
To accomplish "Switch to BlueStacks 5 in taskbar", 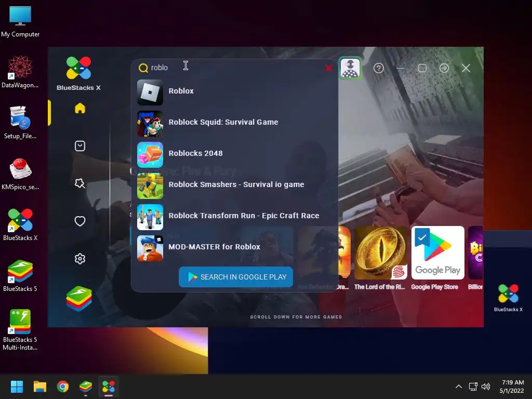I will coord(86,387).
